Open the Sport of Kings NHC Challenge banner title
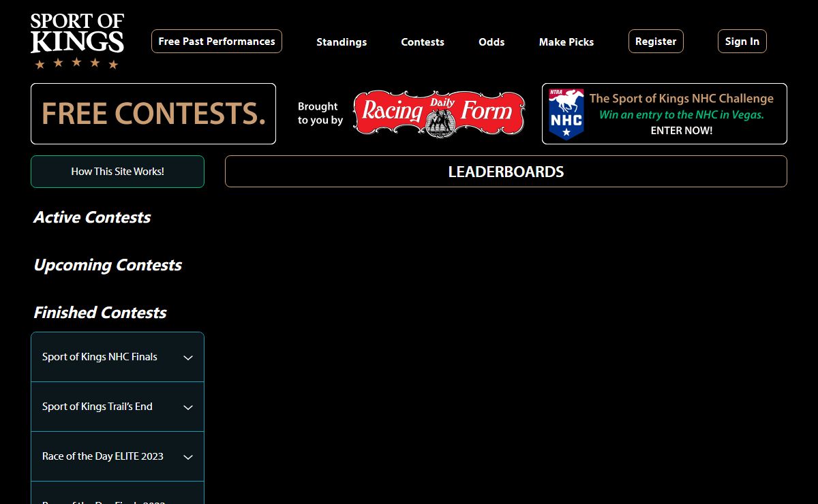Image resolution: width=818 pixels, height=504 pixels. coord(682,98)
